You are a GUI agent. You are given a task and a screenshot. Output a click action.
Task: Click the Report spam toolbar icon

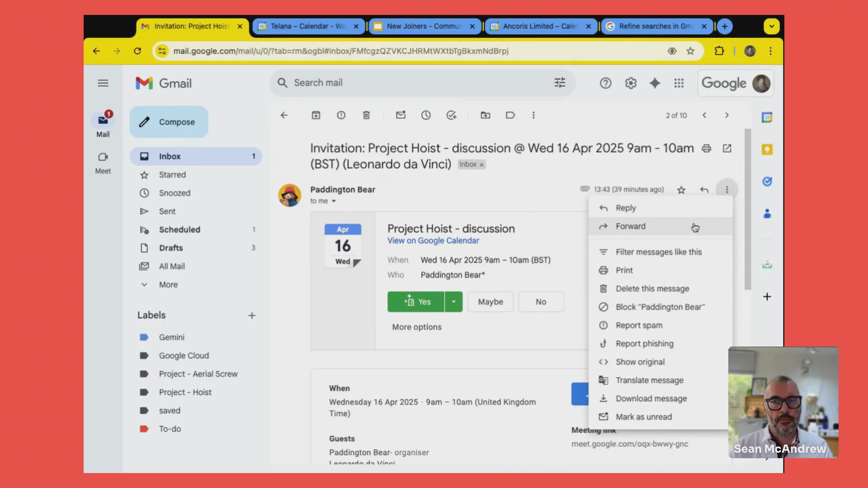tap(341, 115)
